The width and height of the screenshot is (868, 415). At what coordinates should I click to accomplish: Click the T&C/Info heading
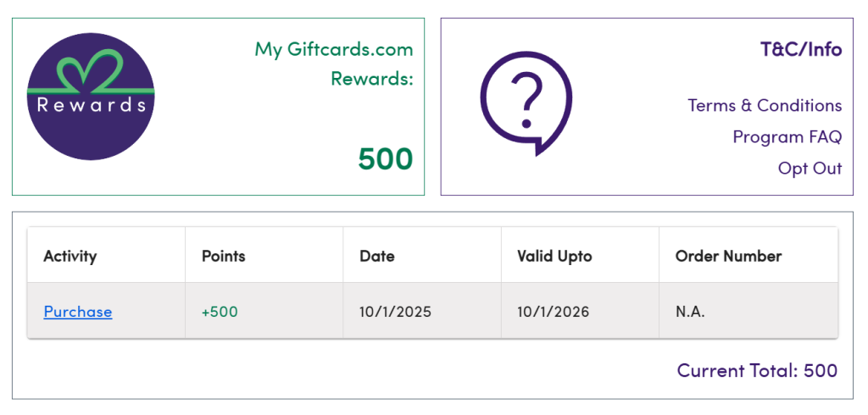[x=801, y=49]
